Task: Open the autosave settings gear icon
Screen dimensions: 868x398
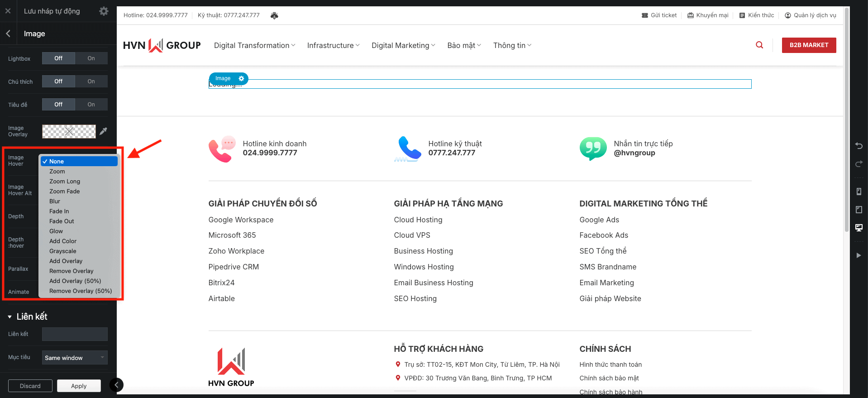Action: coord(104,11)
